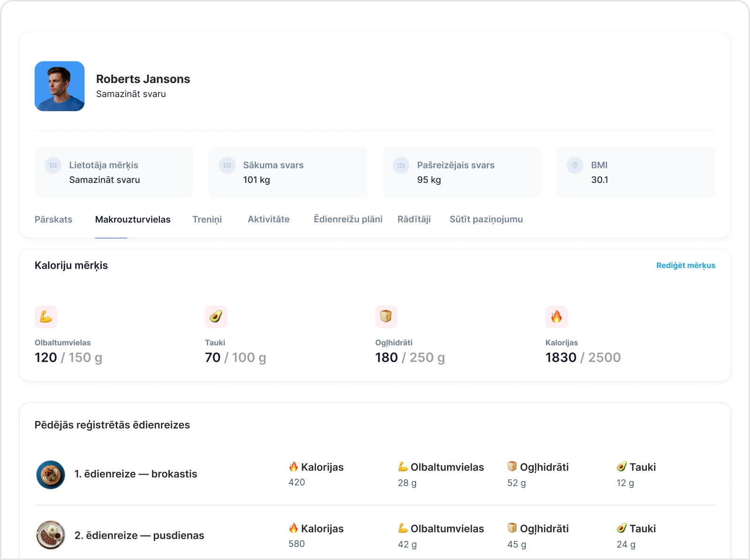The width and height of the screenshot is (750, 560).
Task: Open the Aktivitāte tab
Action: (269, 219)
